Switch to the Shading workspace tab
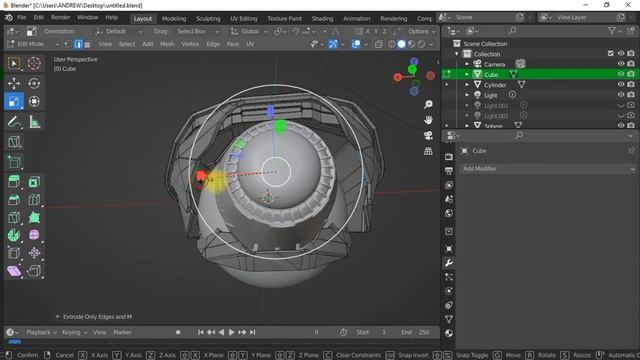Image resolution: width=640 pixels, height=360 pixels. [x=322, y=19]
